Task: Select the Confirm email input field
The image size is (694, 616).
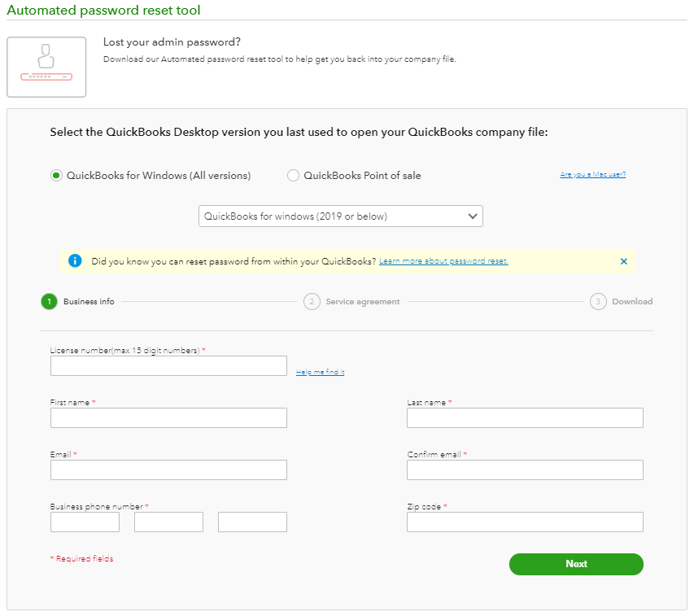Action: point(525,470)
